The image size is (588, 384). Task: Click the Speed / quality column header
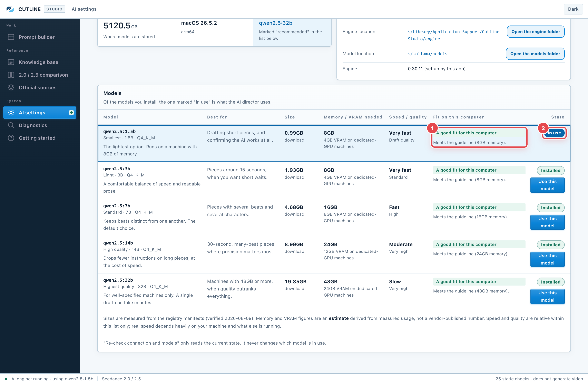pos(408,117)
